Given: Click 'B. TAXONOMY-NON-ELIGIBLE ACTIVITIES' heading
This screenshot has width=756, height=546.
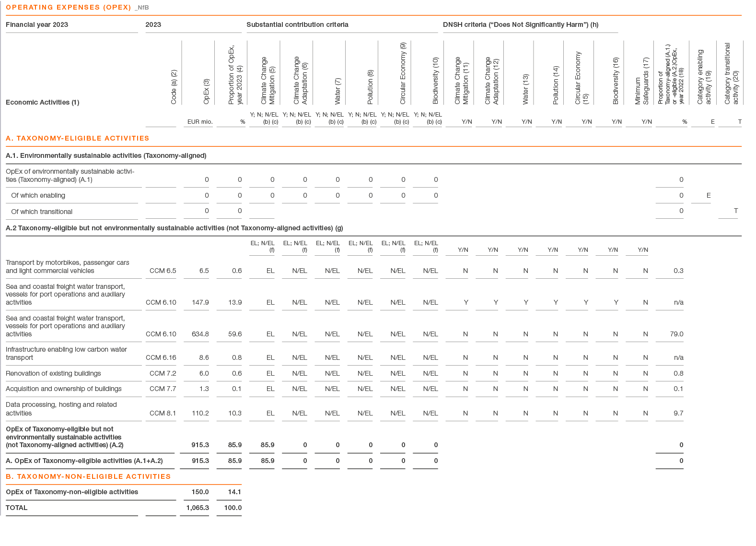Looking at the screenshot, I should [x=88, y=476].
